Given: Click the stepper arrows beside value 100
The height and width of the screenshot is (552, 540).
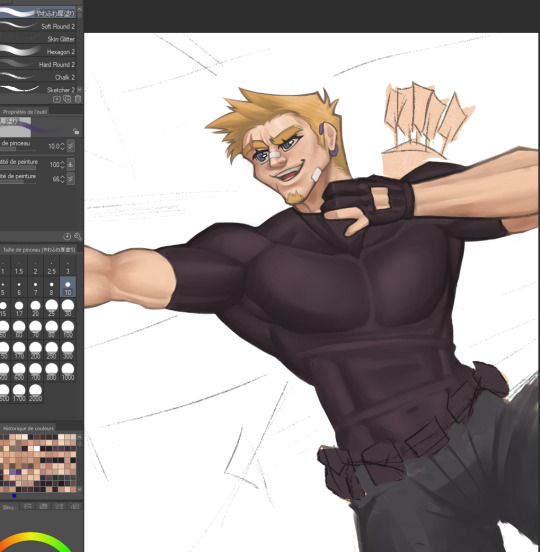Looking at the screenshot, I should [x=62, y=164].
